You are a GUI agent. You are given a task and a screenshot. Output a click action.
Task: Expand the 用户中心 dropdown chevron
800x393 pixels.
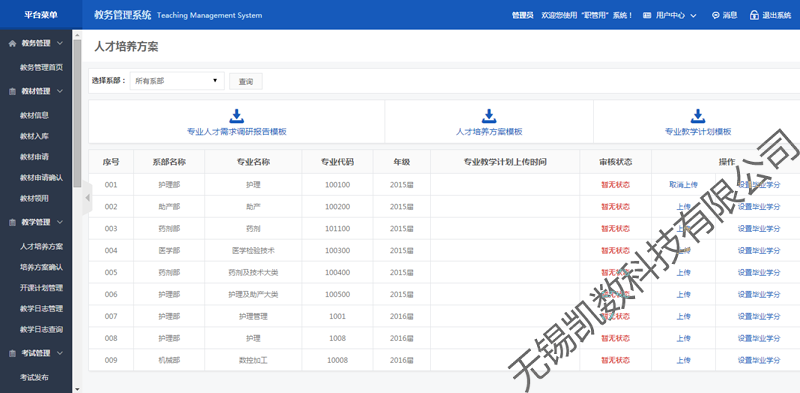click(x=693, y=16)
